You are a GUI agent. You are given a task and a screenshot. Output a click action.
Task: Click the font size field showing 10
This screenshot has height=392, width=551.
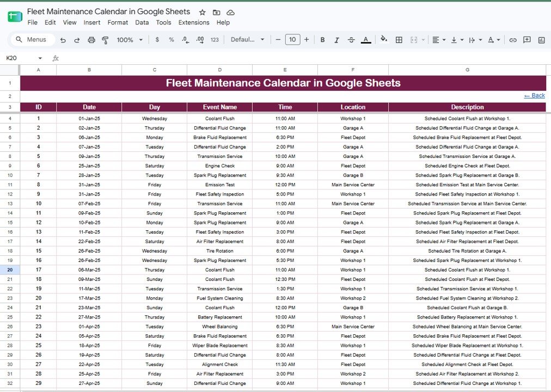tap(292, 40)
